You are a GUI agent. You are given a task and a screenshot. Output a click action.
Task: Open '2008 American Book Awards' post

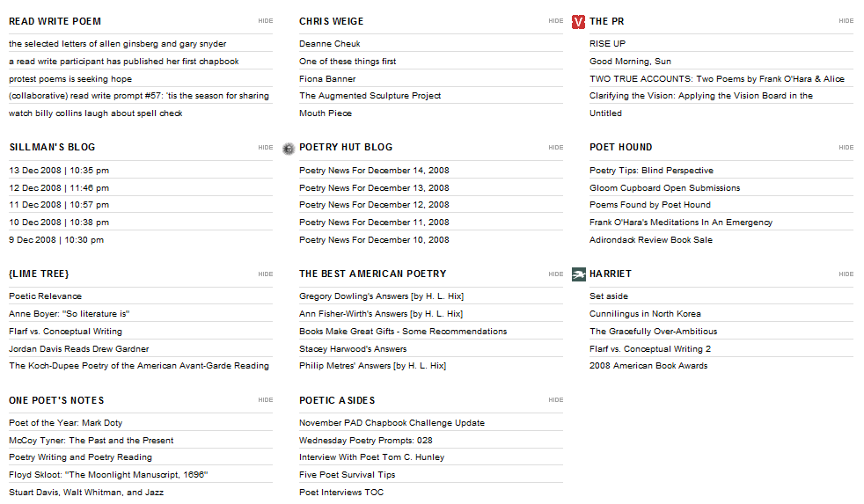pyautogui.click(x=648, y=365)
